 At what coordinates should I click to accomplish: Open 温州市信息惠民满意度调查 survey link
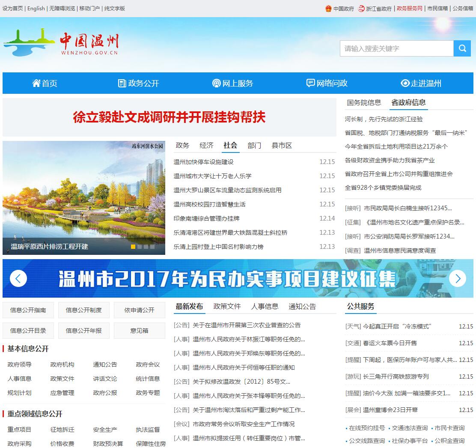coord(400,251)
